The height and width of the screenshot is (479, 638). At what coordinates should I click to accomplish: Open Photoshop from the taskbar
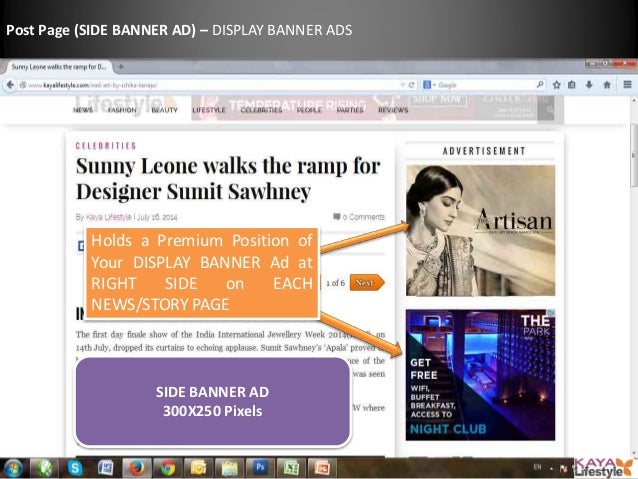pos(260,468)
